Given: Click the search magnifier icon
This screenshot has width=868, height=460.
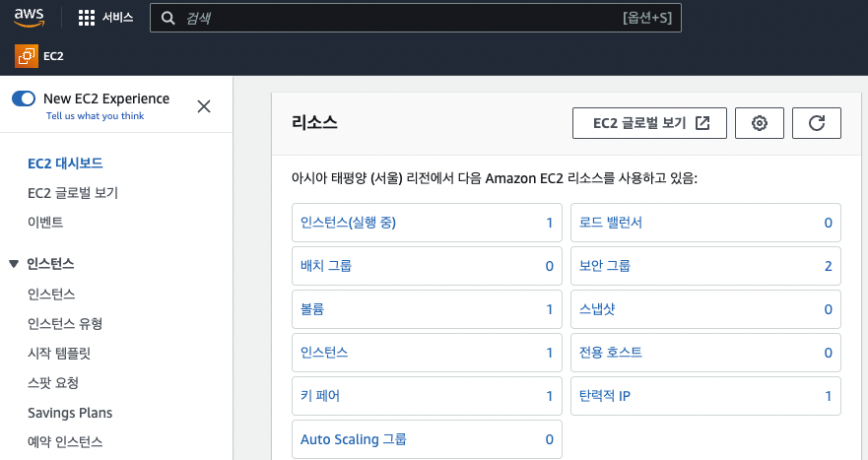Looking at the screenshot, I should click(x=167, y=19).
